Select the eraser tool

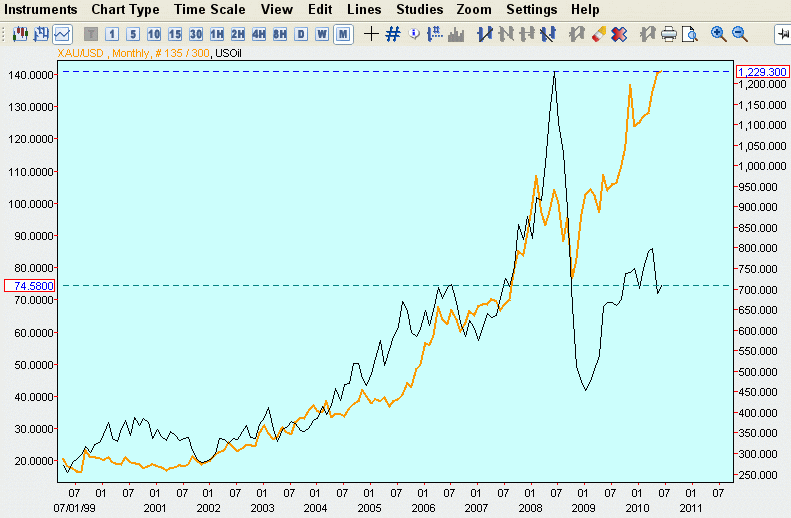pyautogui.click(x=598, y=34)
